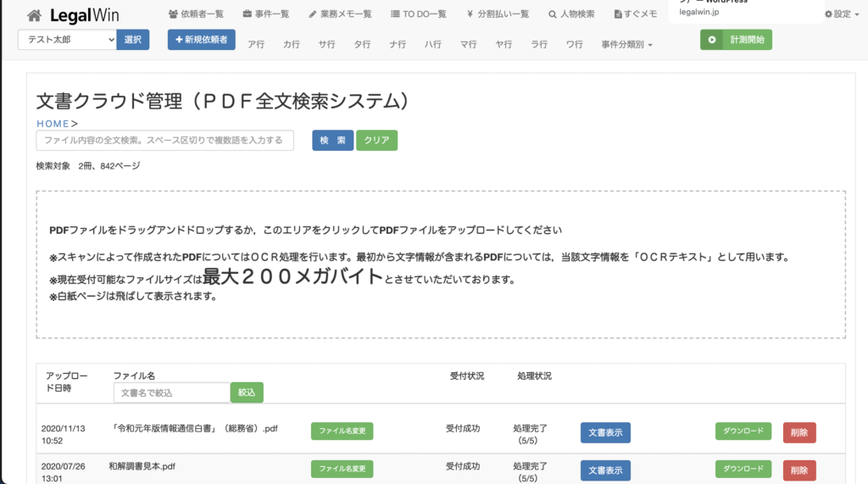Click 文書表示 for 和解調書見本.pdf
This screenshot has width=868, height=484.
[x=605, y=470]
